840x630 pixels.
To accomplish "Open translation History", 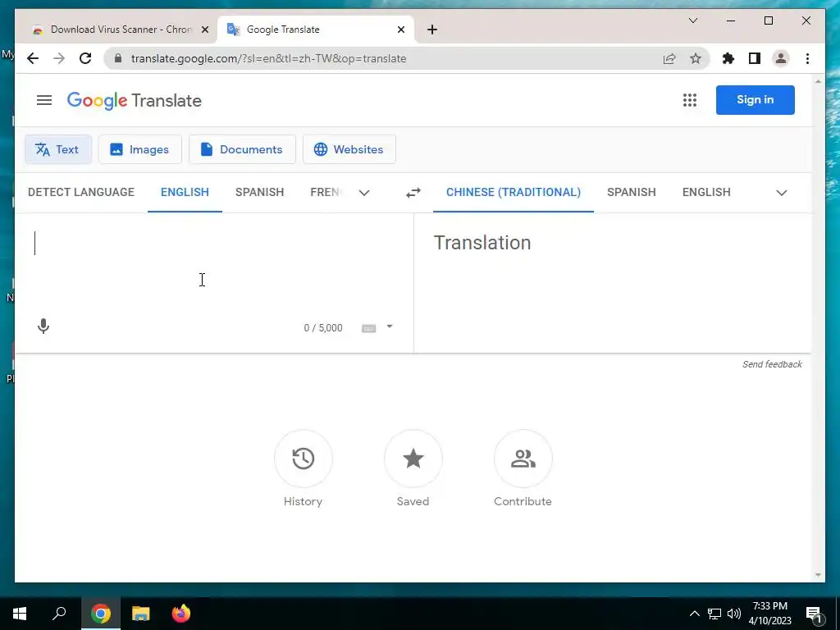I will click(x=304, y=459).
